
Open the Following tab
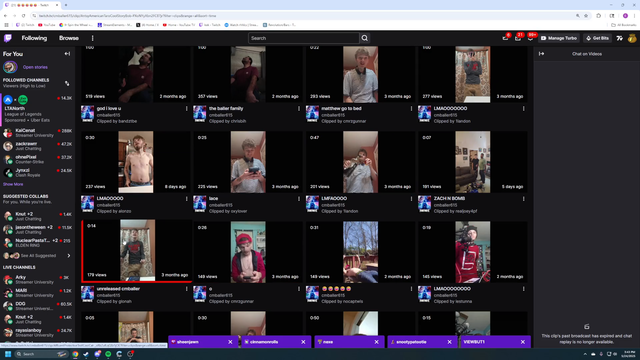34,38
